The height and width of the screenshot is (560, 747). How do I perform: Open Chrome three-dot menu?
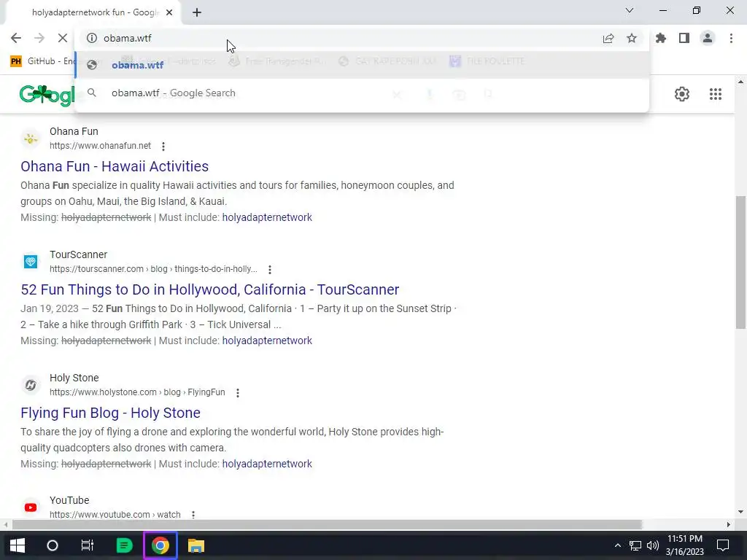tap(731, 38)
